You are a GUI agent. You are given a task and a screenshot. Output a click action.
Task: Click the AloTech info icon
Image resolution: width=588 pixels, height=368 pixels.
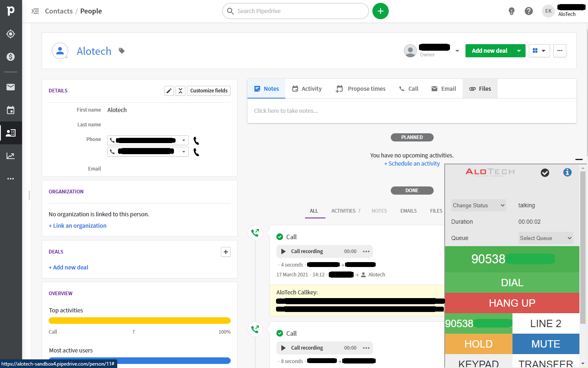point(567,173)
